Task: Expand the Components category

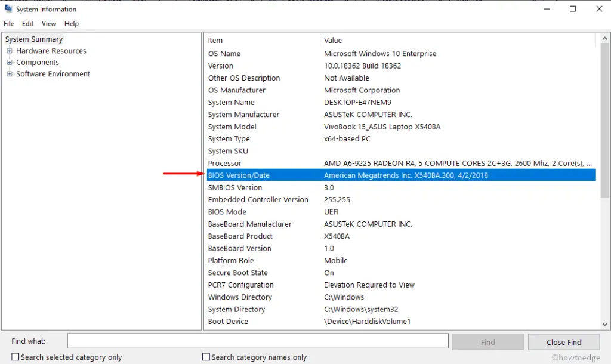Action: [x=9, y=62]
